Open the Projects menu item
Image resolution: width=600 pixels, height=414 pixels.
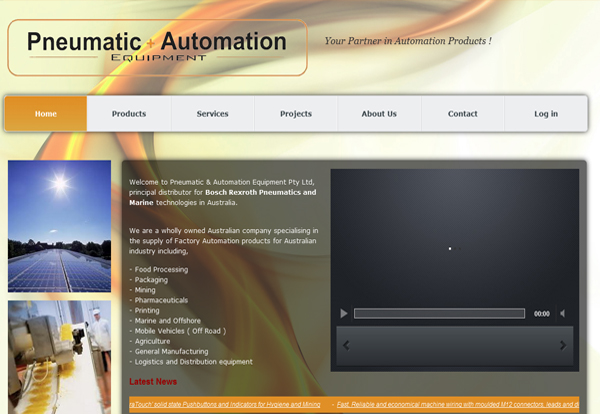tap(296, 114)
